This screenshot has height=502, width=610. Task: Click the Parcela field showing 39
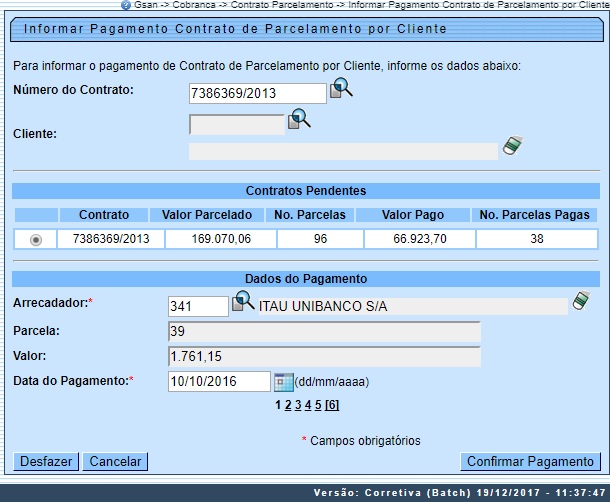(x=324, y=331)
